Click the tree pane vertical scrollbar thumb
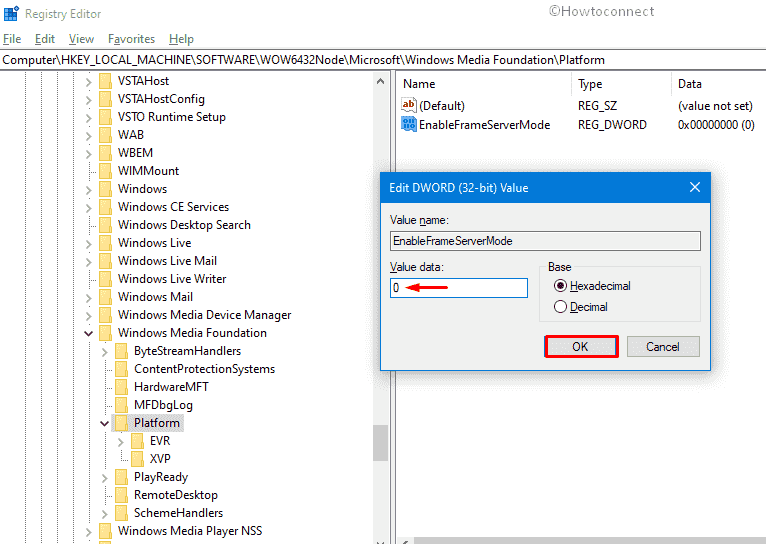 click(381, 442)
